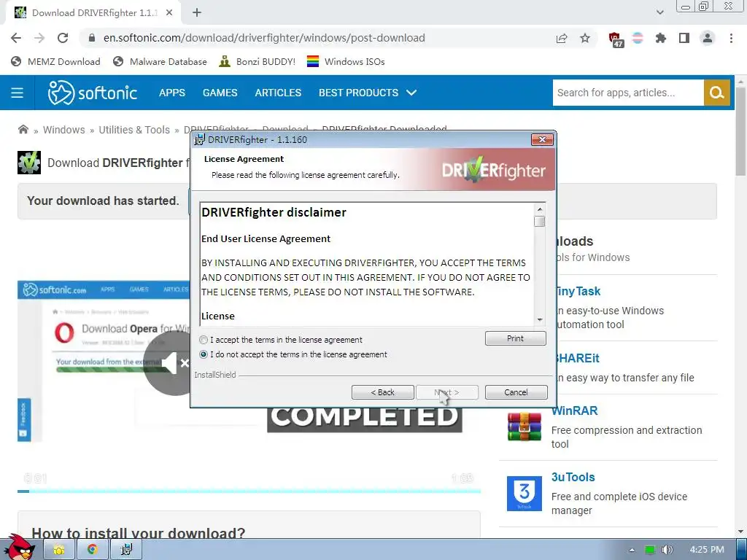Go to the APPS section

point(172,93)
